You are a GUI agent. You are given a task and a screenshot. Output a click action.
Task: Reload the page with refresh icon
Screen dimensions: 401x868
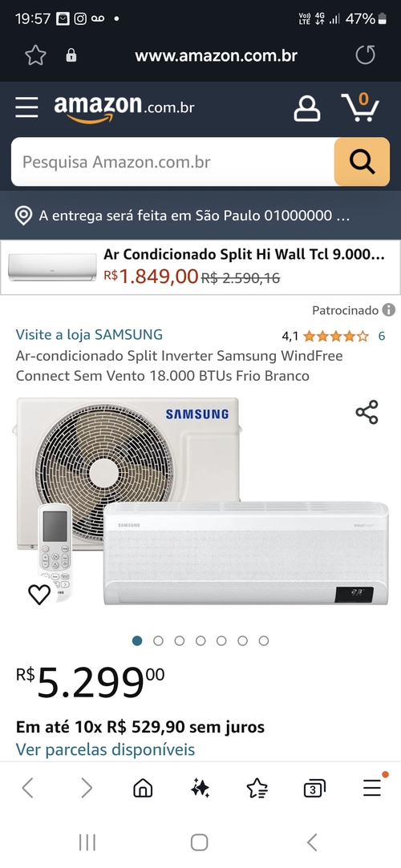click(365, 55)
